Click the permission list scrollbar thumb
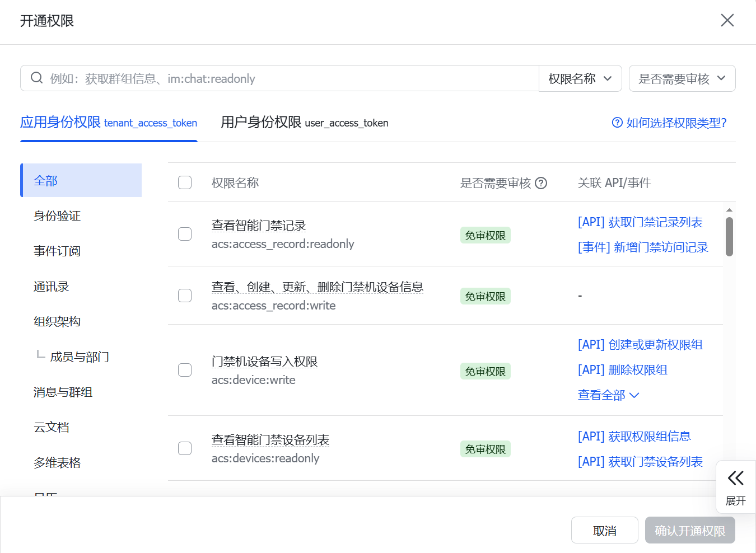The image size is (756, 553). 729,237
